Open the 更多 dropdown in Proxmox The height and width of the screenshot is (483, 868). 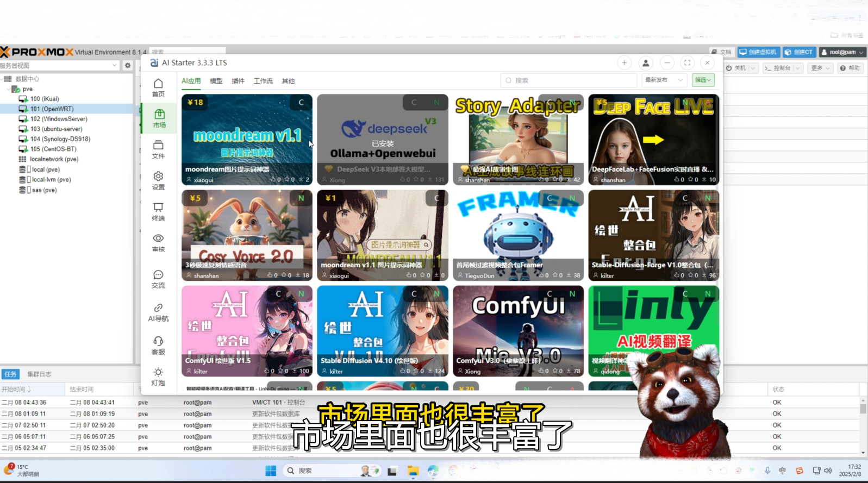point(820,68)
